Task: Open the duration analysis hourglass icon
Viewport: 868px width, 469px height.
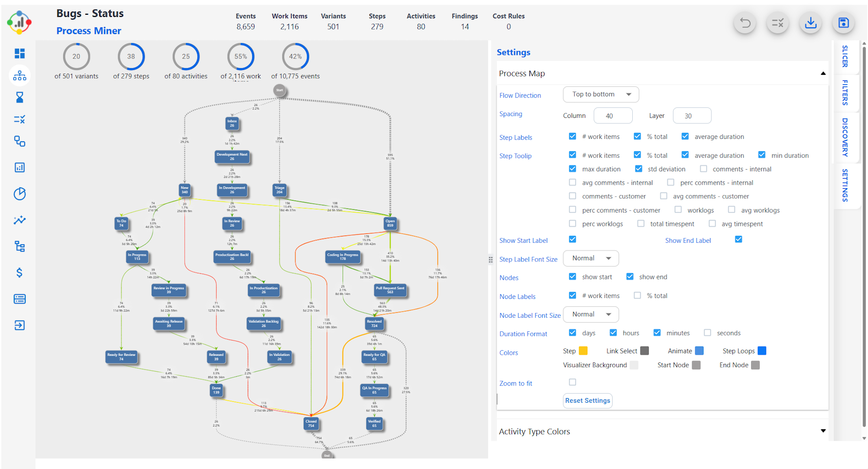Action: [x=20, y=97]
